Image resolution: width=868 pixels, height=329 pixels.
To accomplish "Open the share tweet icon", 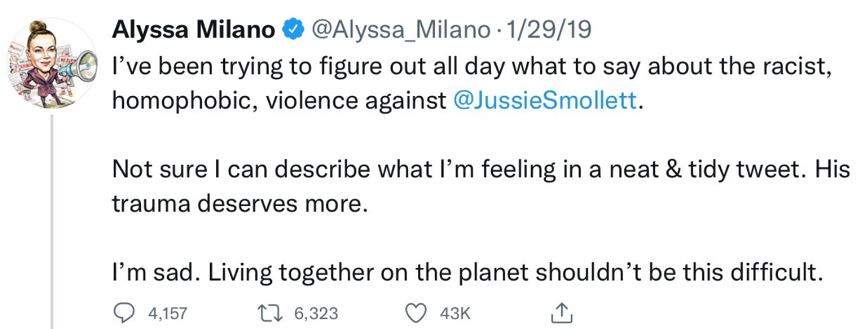I will tap(562, 313).
